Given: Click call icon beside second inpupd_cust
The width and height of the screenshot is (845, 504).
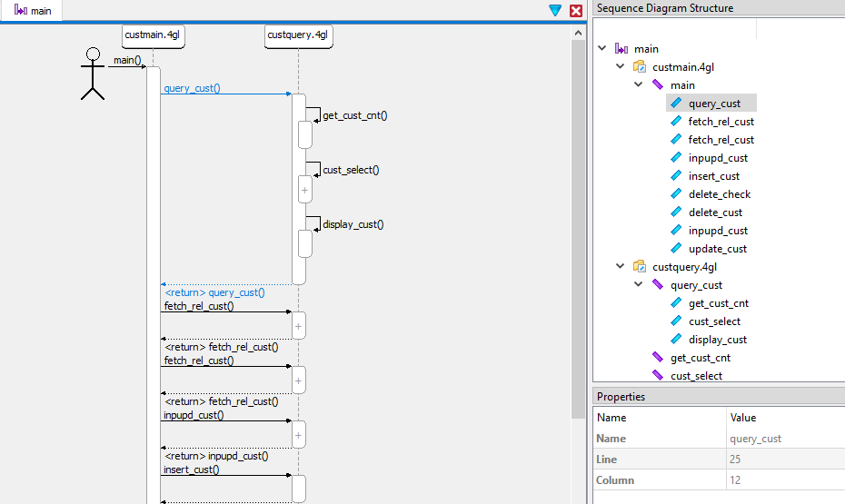Looking at the screenshot, I should pyautogui.click(x=676, y=230).
